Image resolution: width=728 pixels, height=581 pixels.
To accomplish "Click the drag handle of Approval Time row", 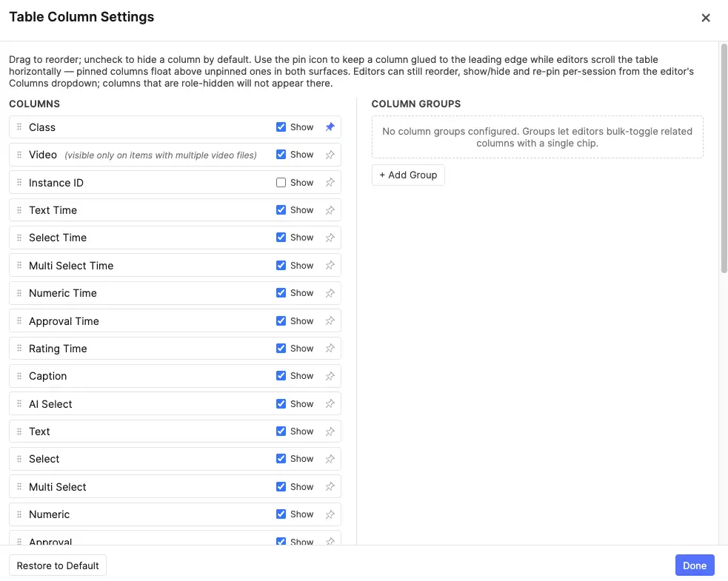I will click(x=19, y=320).
